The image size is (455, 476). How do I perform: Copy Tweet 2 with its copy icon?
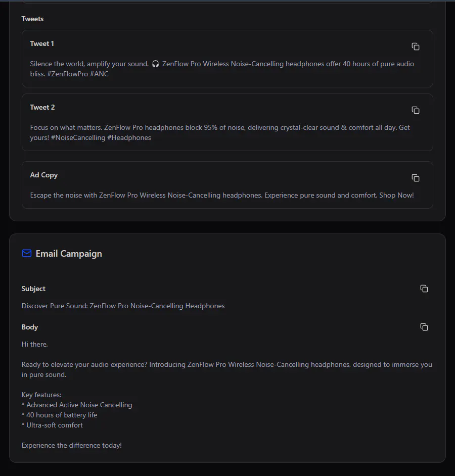coord(415,110)
